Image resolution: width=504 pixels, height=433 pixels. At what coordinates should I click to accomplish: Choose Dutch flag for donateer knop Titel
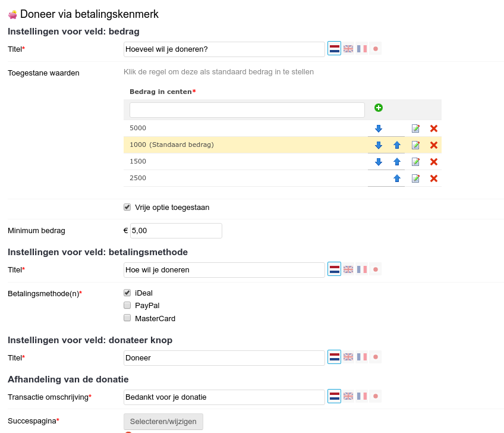pos(334,357)
